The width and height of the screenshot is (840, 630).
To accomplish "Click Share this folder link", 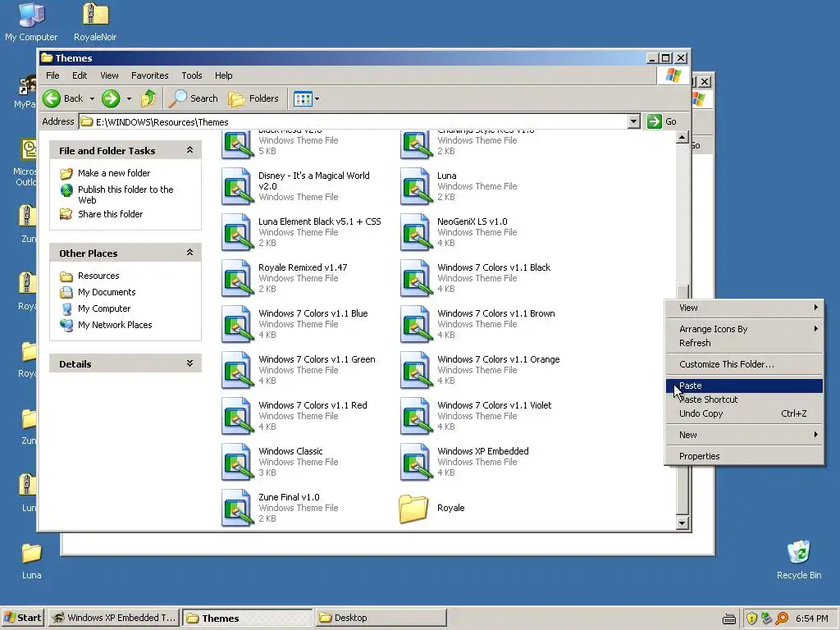I will click(111, 214).
